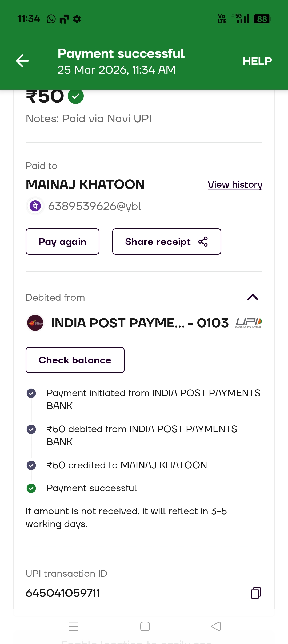Tap the Android home navigation button
This screenshot has height=644, width=288.
(145, 626)
